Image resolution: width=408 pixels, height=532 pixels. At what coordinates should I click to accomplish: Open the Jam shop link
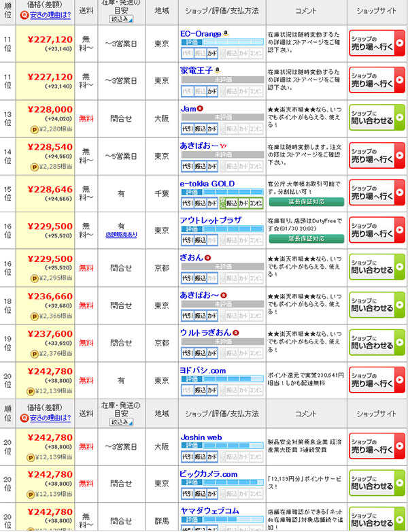pos(188,109)
